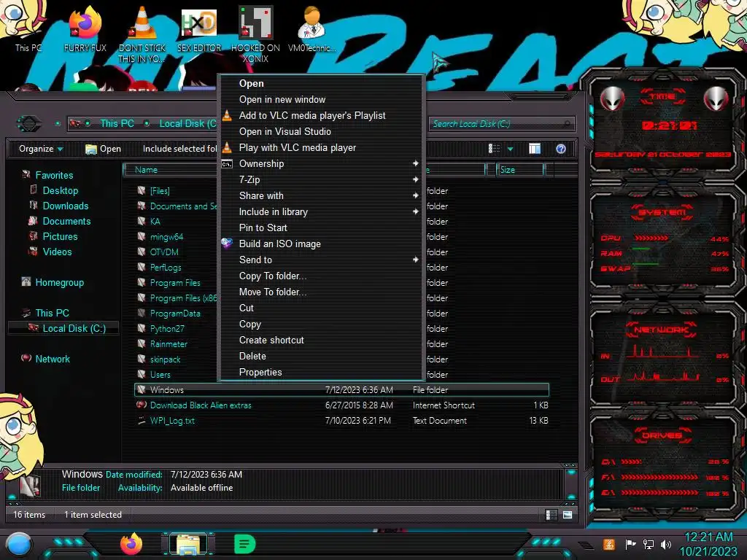Expand the Send to submenu

321,260
